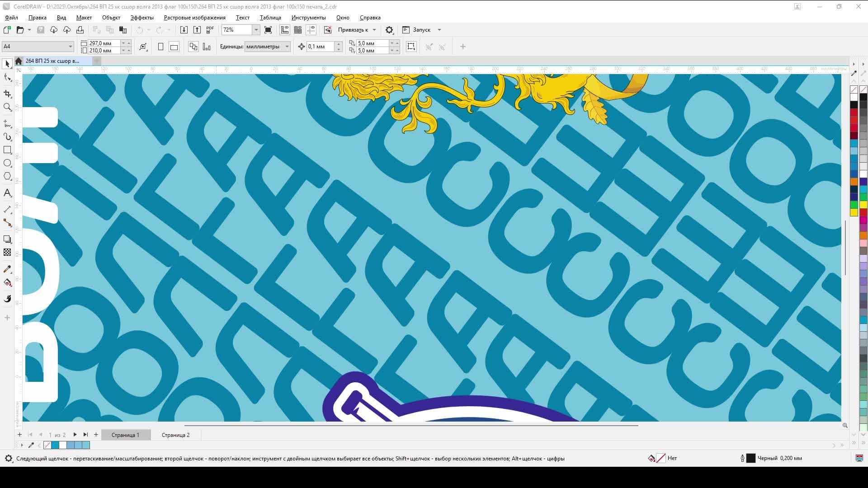Choose the Ellipse tool
Image resolution: width=868 pixels, height=488 pixels.
pyautogui.click(x=7, y=163)
